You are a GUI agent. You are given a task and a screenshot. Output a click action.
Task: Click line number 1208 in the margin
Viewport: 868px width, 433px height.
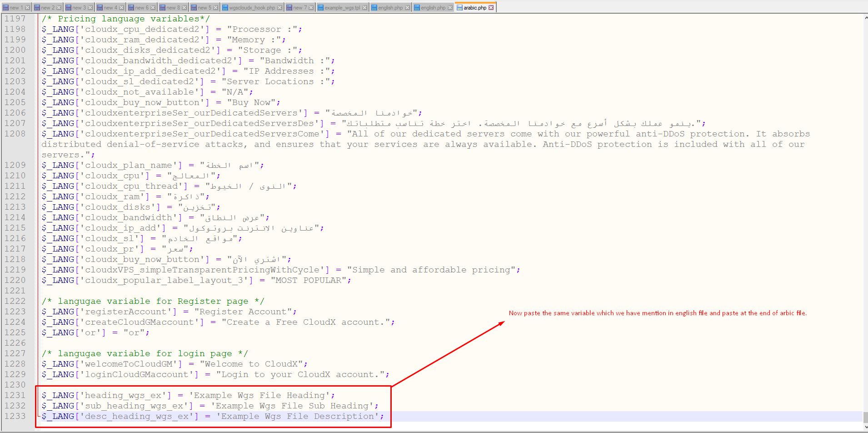[15, 134]
